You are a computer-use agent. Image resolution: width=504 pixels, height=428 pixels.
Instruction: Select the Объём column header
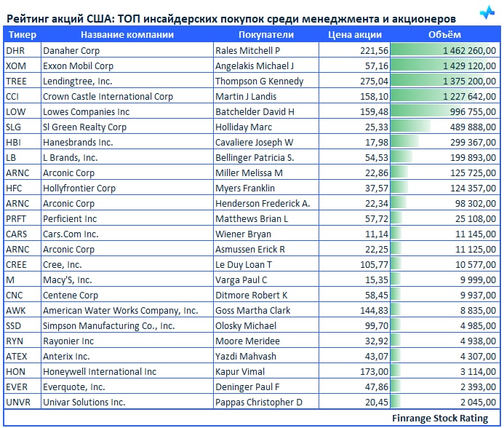point(444,34)
